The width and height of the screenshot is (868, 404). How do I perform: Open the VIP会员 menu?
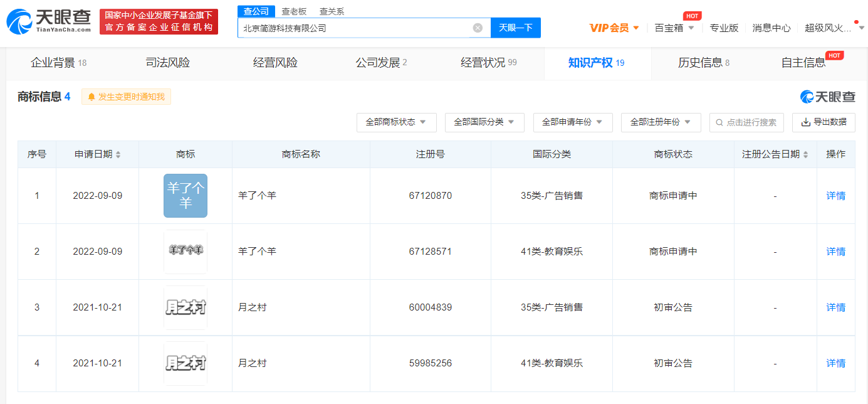(x=614, y=28)
